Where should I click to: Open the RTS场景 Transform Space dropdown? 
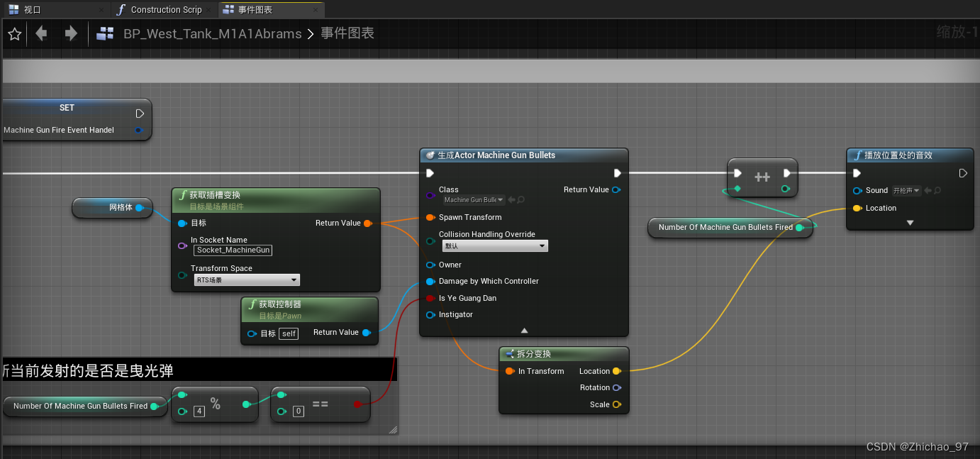point(247,280)
